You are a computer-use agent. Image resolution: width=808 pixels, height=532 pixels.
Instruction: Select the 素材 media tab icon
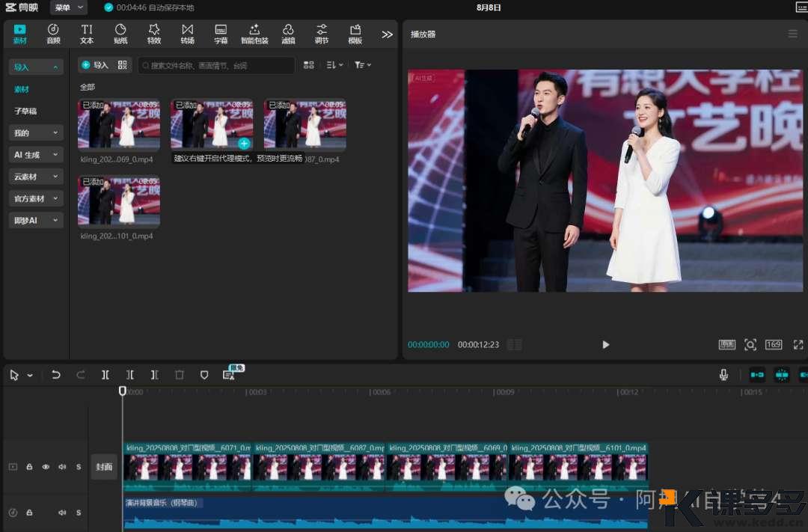(x=19, y=34)
